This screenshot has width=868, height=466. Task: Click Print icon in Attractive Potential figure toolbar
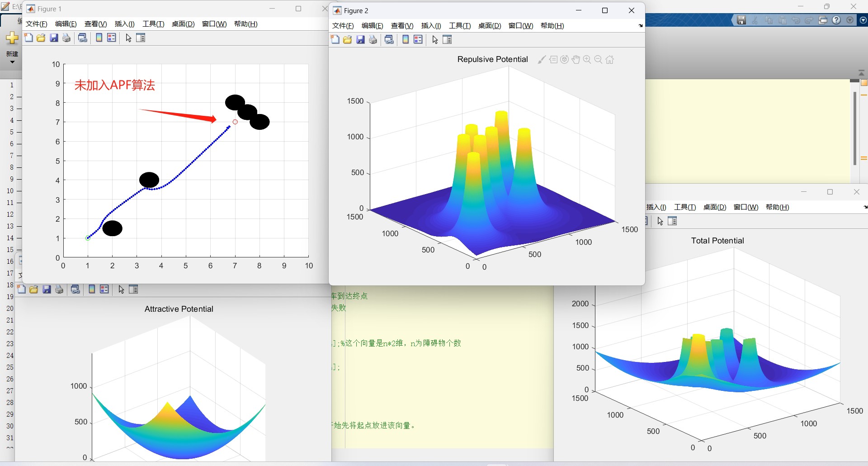coord(59,290)
